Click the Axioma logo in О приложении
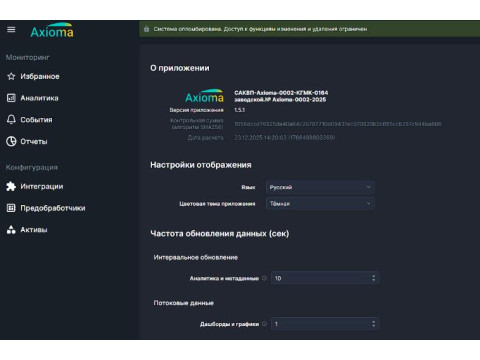This screenshot has height=360, width=480. pos(204,96)
